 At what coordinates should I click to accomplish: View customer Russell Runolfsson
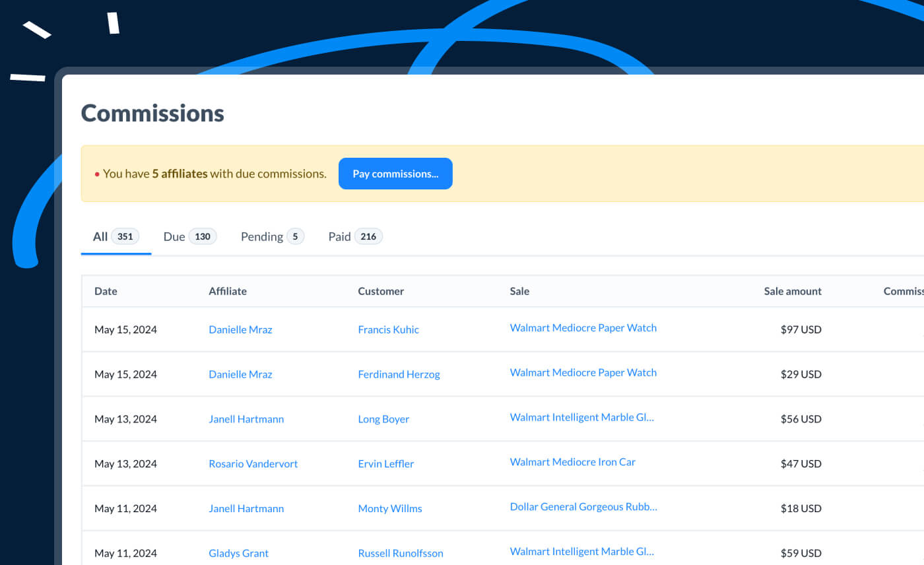401,553
